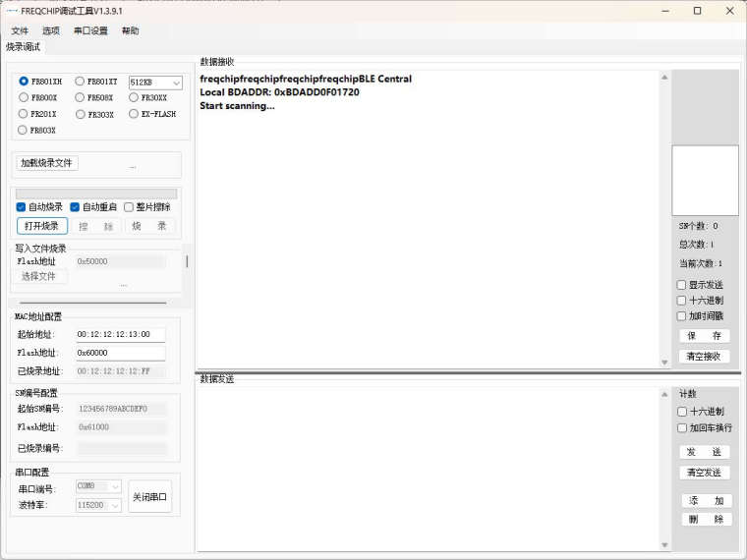Click the receive area scrollbar down arrow
747x560 pixels.
click(665, 363)
